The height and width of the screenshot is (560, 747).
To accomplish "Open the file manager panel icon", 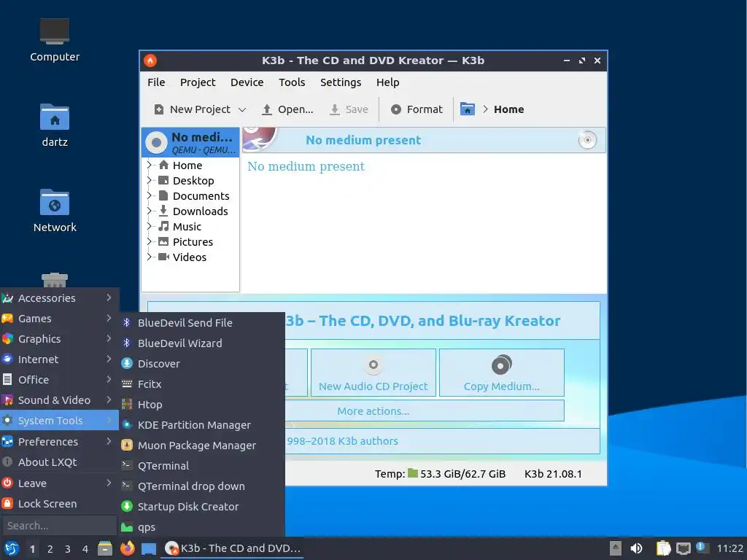I will tap(105, 548).
